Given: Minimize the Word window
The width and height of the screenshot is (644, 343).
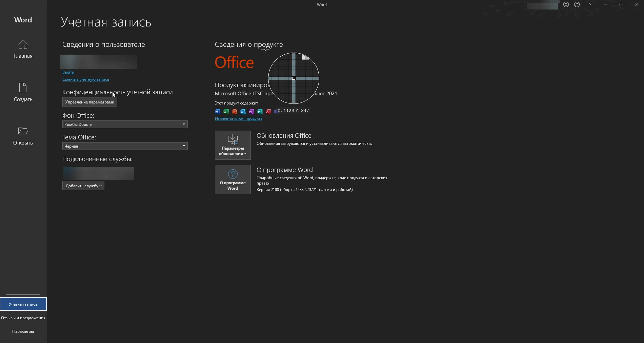Looking at the screenshot, I should pyautogui.click(x=606, y=4).
